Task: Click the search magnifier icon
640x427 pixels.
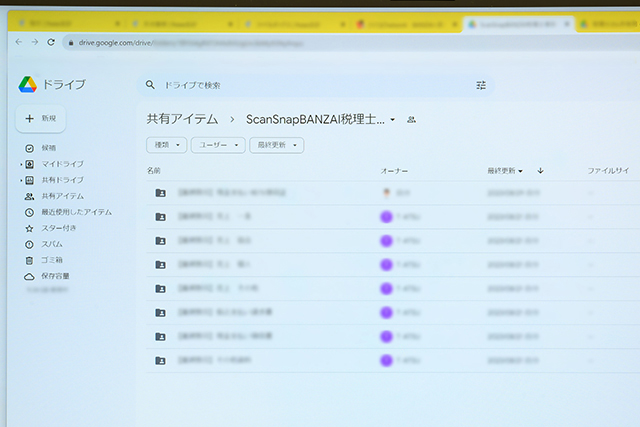Action: (x=150, y=85)
